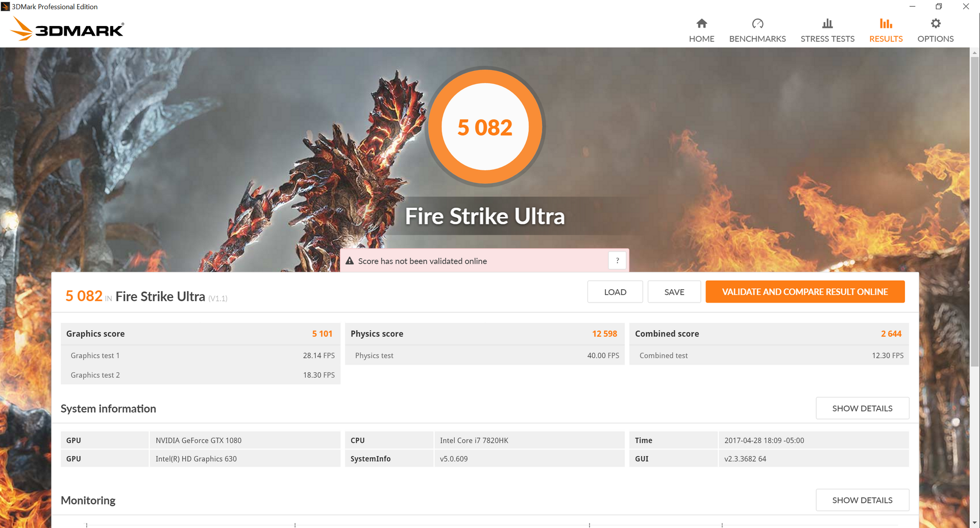The width and height of the screenshot is (980, 528).
Task: Click the Combined test row label
Action: 664,356
